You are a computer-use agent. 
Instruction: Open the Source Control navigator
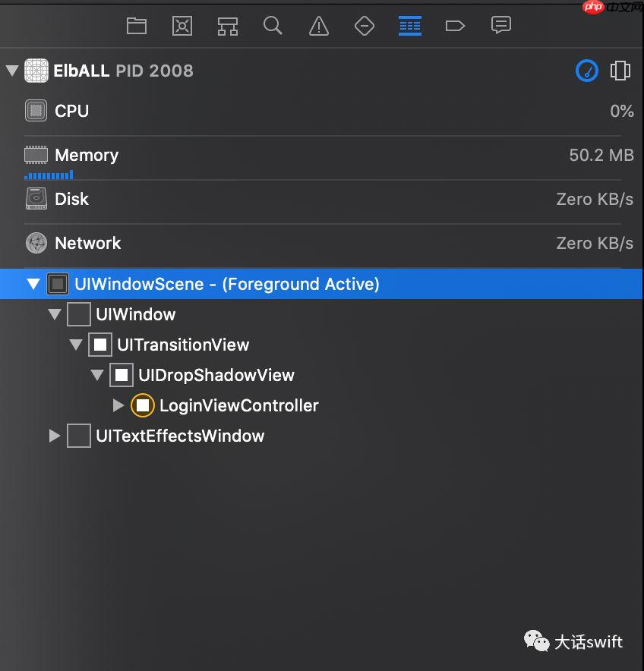coord(182,26)
